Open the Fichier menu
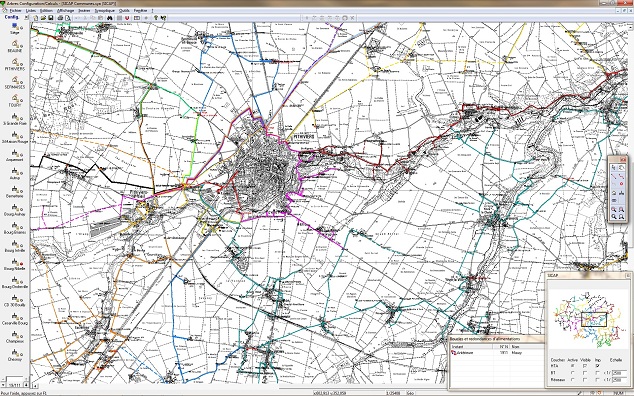634x396 pixels. pyautogui.click(x=15, y=11)
